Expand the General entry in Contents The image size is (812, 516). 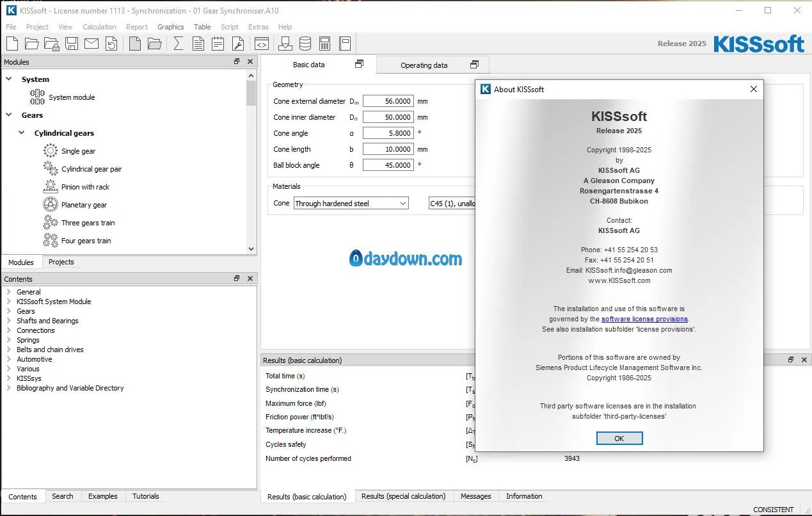pyautogui.click(x=9, y=292)
